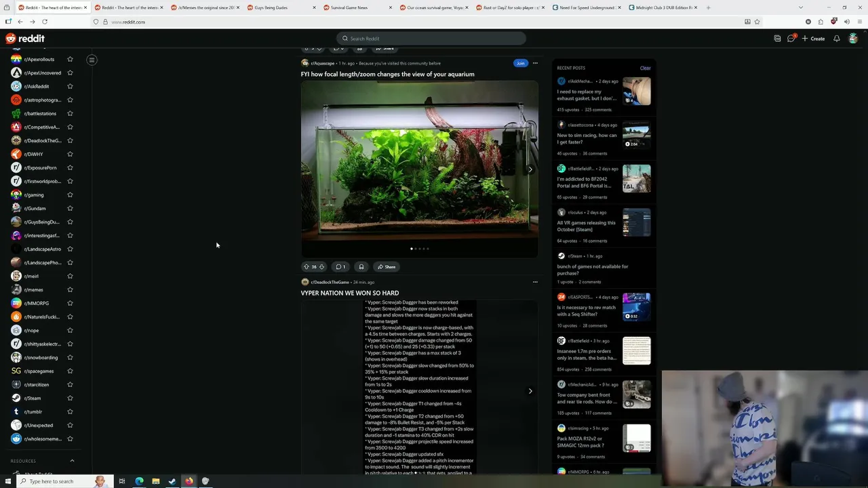The height and width of the screenshot is (488, 868).
Task: Open the advertise icon in Reddit header
Action: 777,39
